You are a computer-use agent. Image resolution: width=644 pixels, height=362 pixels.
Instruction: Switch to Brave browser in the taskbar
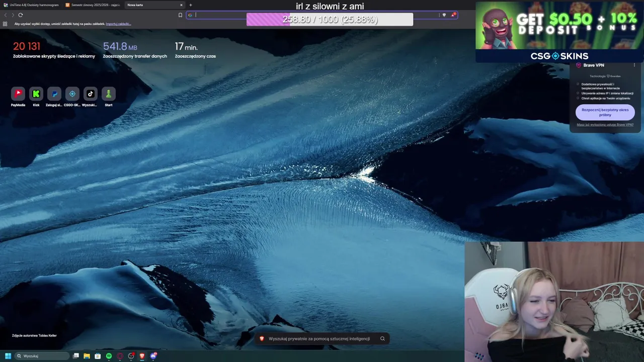pos(142,356)
